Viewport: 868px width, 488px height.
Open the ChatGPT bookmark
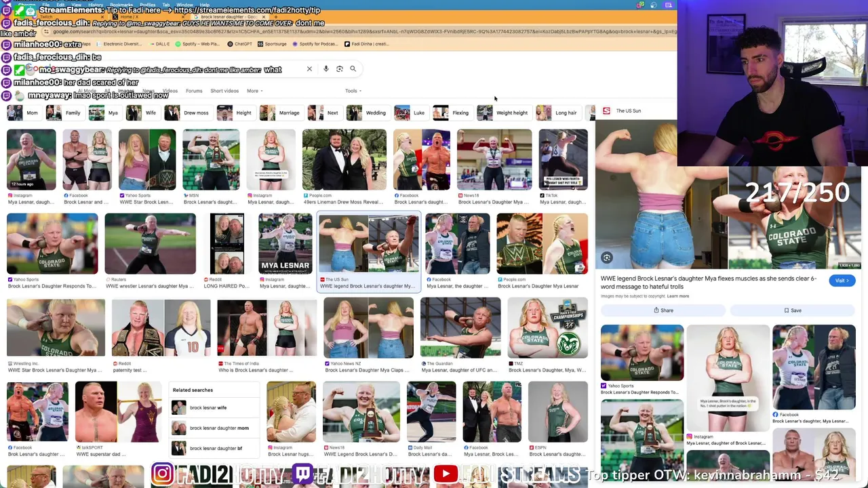(x=239, y=44)
